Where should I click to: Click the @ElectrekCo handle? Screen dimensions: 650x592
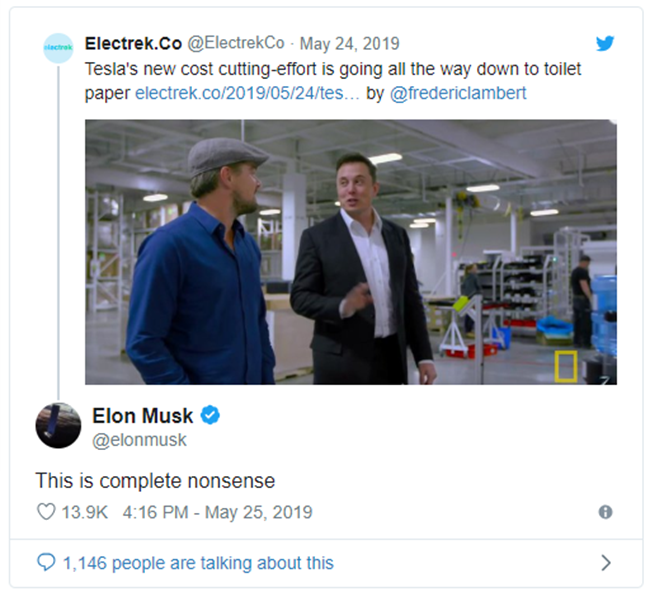pos(236,44)
